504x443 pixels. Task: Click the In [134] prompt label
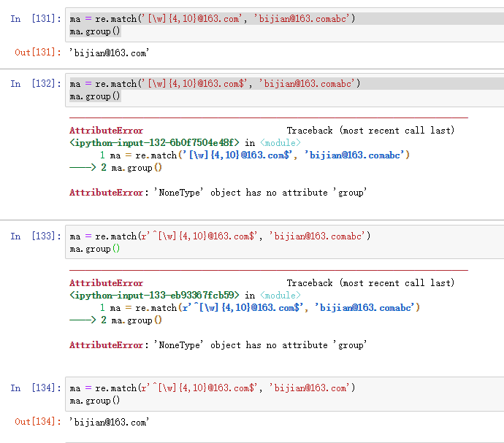tap(36, 388)
